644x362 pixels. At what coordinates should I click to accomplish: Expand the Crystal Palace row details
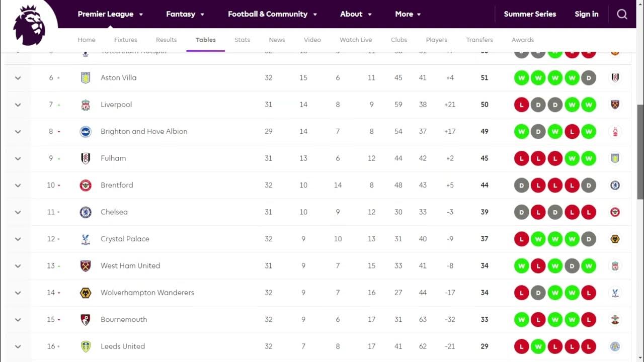click(x=18, y=239)
